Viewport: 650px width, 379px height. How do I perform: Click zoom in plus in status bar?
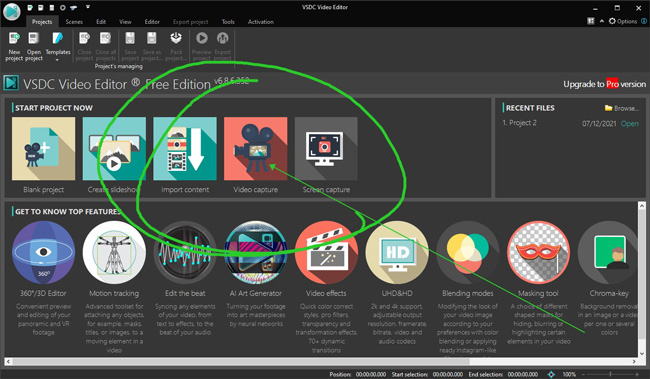tap(637, 374)
